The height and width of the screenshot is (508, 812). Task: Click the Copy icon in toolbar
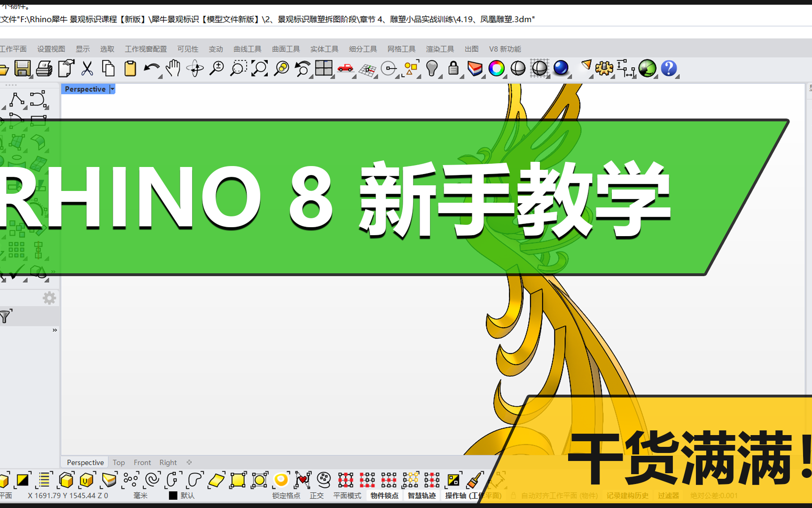tap(109, 69)
